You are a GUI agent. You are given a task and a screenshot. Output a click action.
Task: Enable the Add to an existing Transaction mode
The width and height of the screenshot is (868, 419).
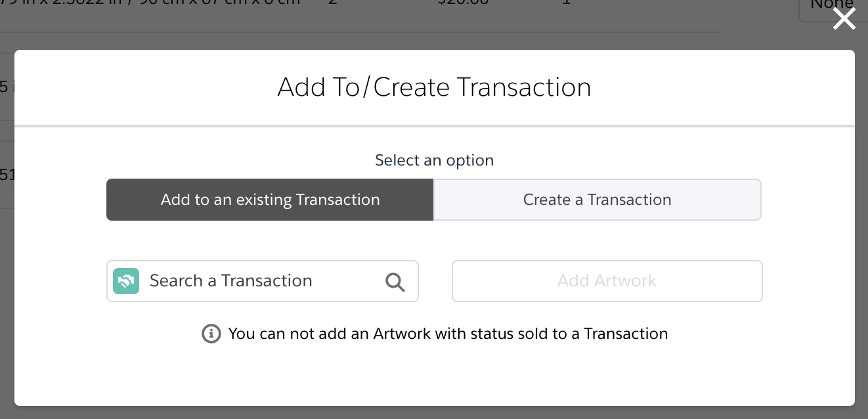point(269,199)
